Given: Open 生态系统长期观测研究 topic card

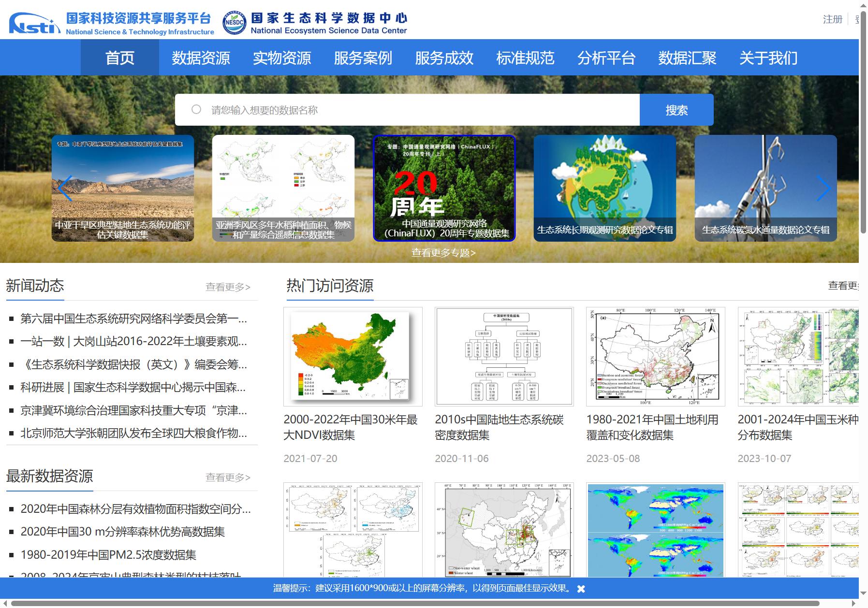Looking at the screenshot, I should pyautogui.click(x=605, y=188).
